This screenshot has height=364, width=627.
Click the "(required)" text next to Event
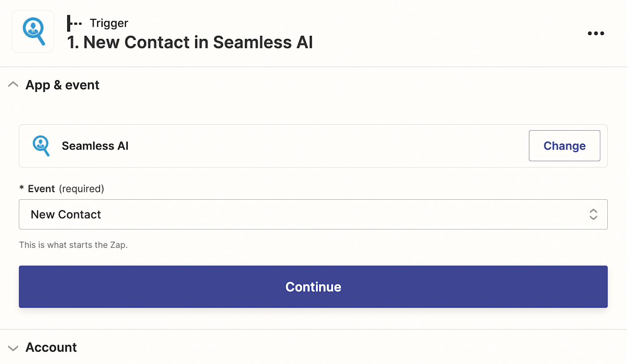point(82,189)
